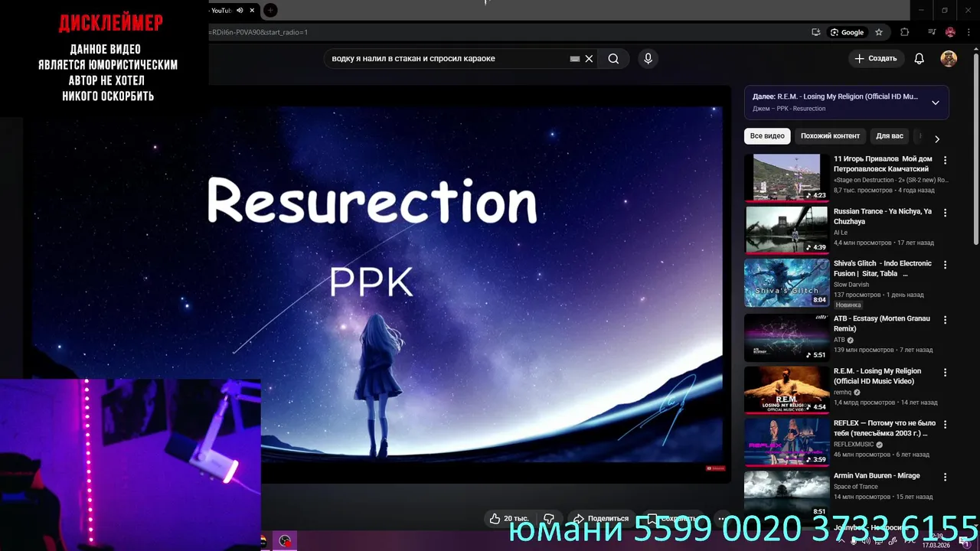Click the YouTube search magnifier button
Screen dimensions: 980x551
613,59
